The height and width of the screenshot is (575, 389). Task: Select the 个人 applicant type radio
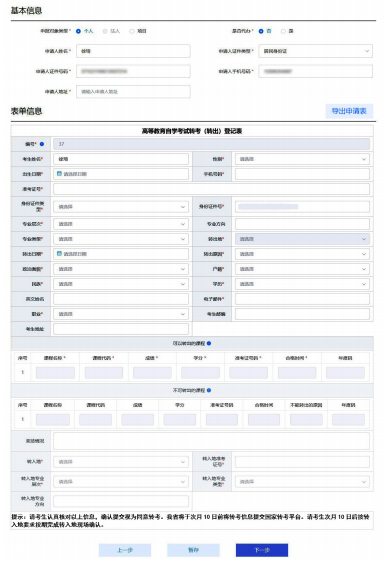point(78,32)
